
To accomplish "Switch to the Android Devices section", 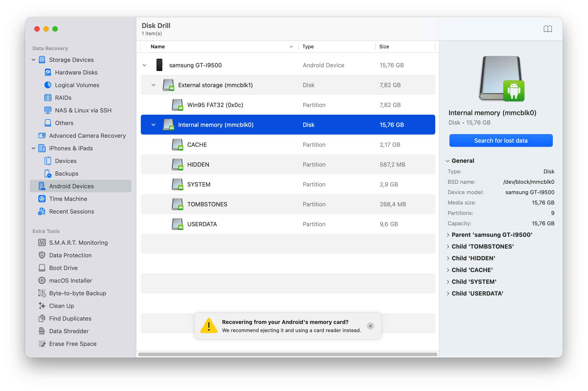I will click(72, 186).
